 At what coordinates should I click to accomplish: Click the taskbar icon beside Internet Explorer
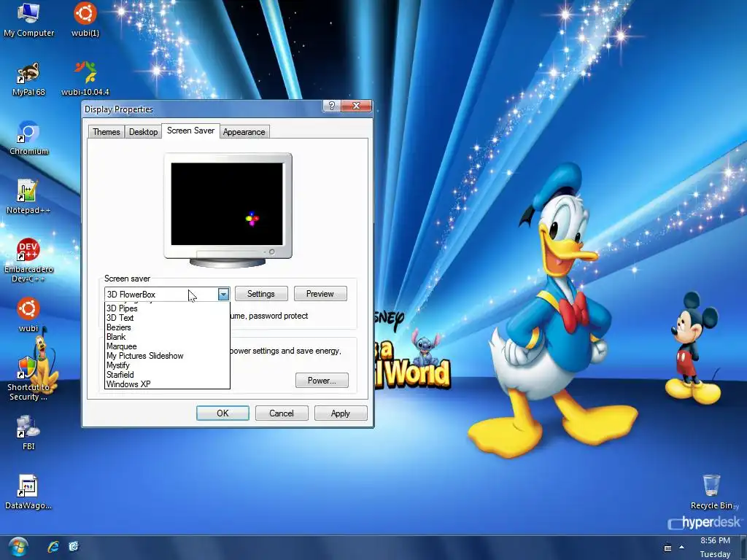74,547
